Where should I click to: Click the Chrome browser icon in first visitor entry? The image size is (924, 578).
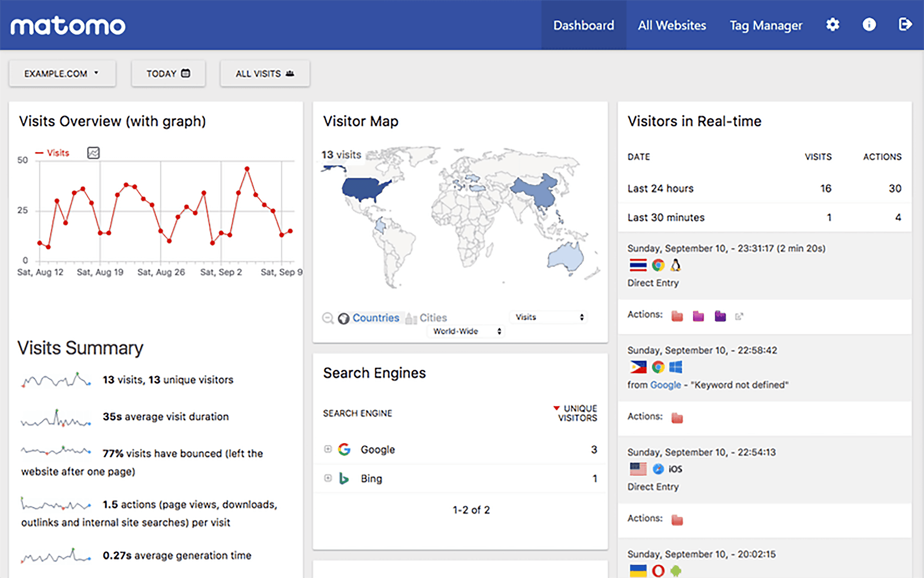659,265
